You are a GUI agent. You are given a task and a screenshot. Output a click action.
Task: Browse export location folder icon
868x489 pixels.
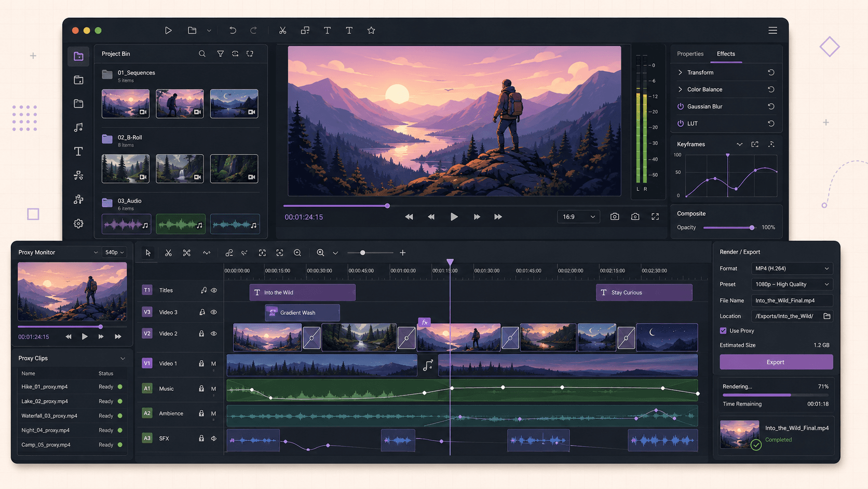[x=827, y=316]
